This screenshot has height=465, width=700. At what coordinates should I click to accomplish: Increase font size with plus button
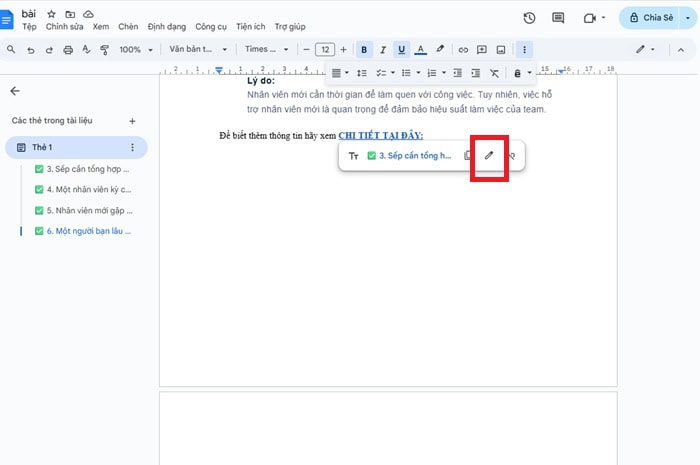coord(343,50)
